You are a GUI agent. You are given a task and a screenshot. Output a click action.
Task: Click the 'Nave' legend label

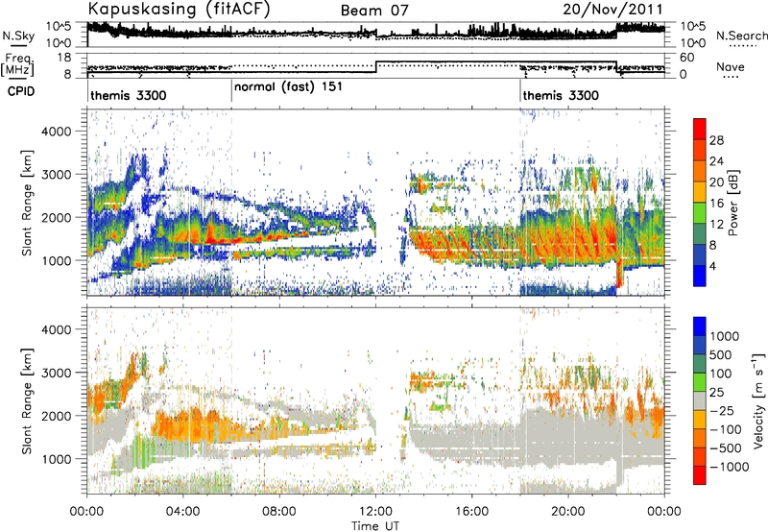(731, 66)
